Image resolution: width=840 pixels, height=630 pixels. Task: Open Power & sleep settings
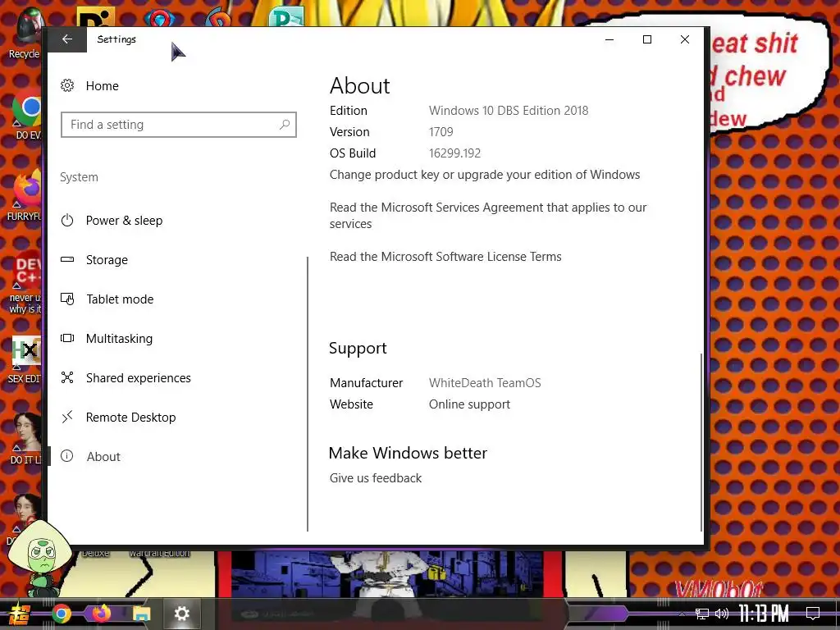(x=124, y=221)
